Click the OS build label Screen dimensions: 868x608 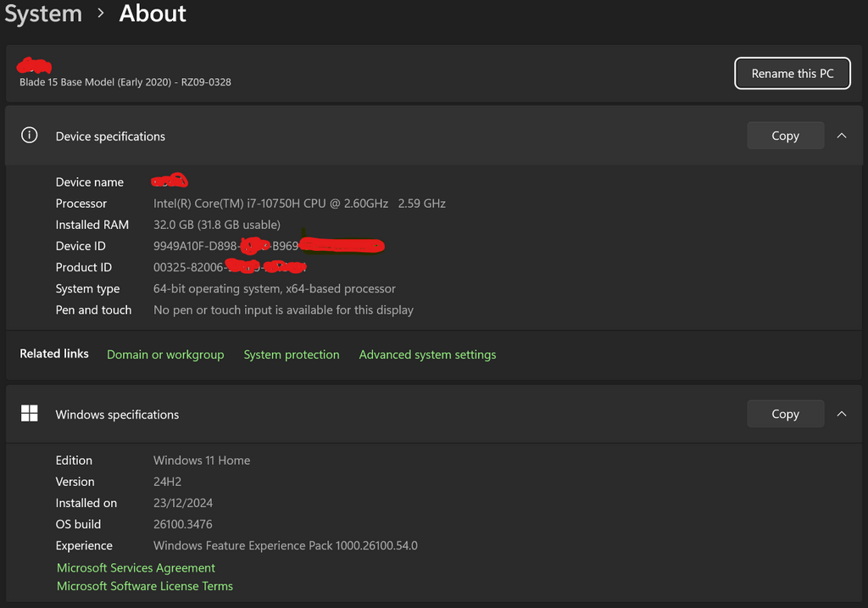(78, 524)
